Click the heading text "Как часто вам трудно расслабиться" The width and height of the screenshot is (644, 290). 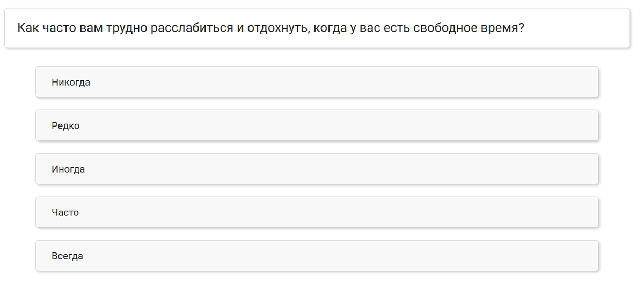(125, 28)
